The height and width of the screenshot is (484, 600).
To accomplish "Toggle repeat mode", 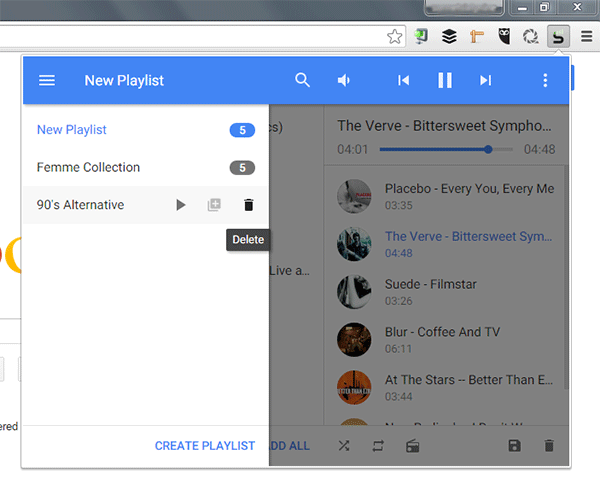I will [378, 446].
